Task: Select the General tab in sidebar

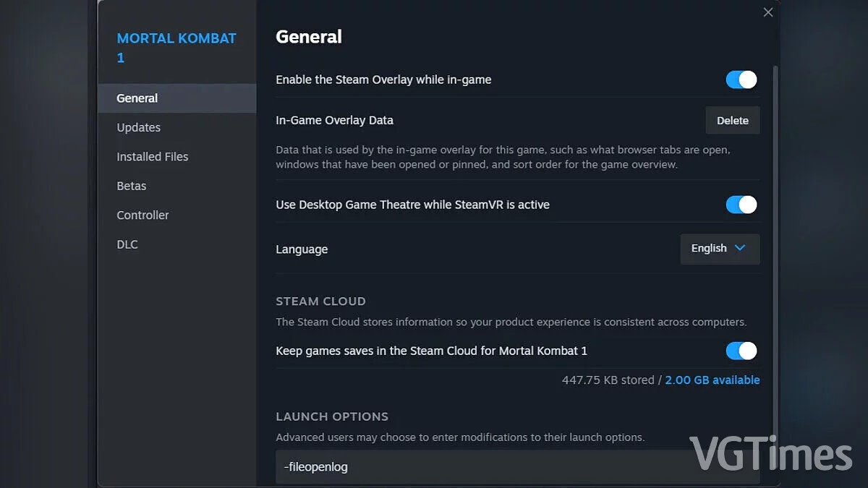Action: tap(177, 98)
